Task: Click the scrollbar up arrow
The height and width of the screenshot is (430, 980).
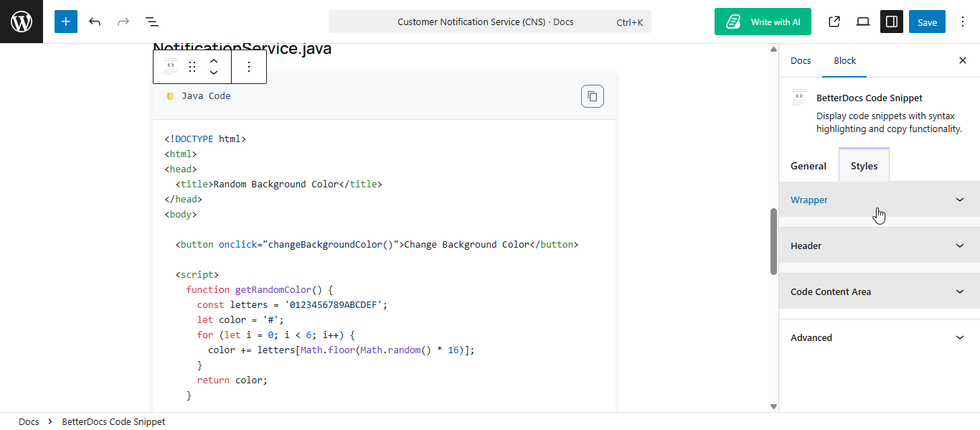Action: click(x=773, y=49)
